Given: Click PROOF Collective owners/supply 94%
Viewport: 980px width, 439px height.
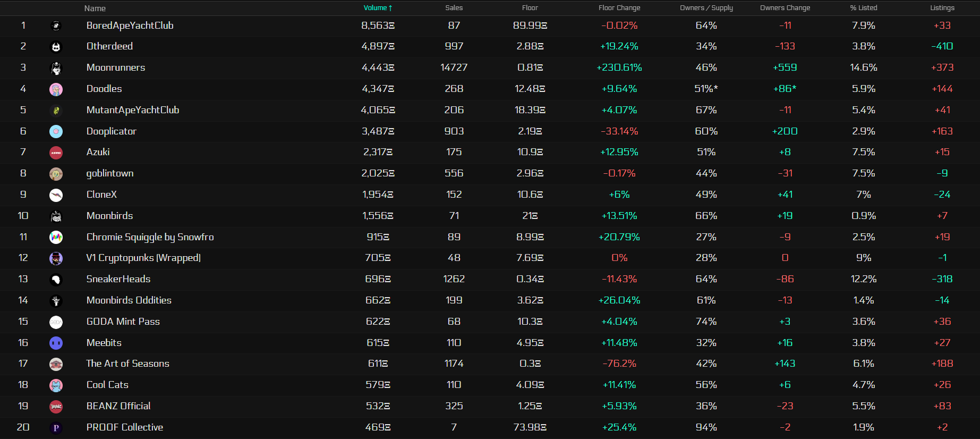Looking at the screenshot, I should [x=706, y=427].
